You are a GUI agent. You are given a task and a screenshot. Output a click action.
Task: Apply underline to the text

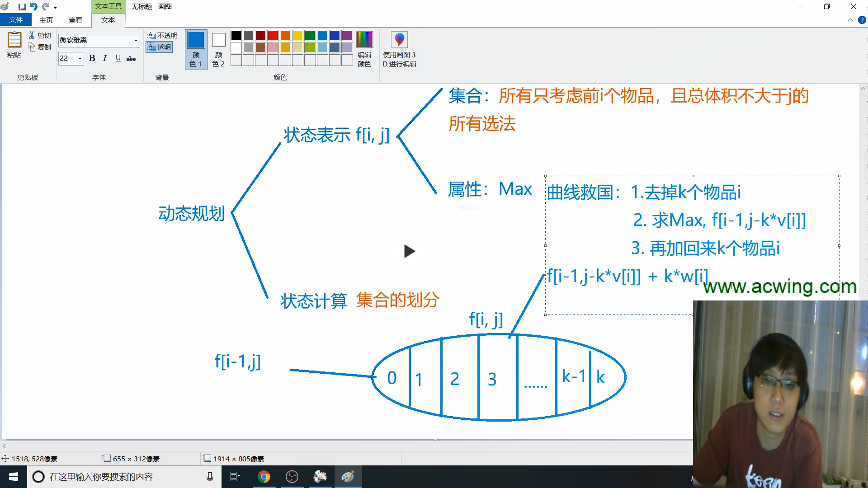point(118,58)
